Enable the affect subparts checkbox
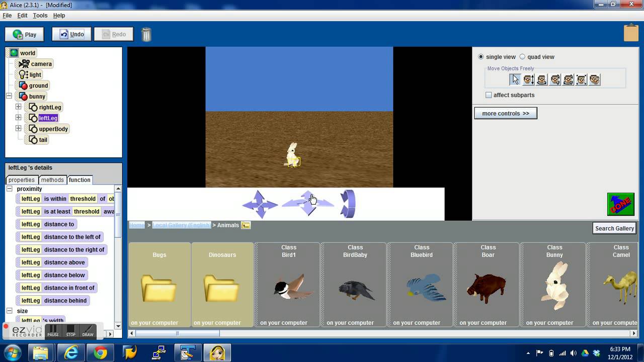 (489, 95)
